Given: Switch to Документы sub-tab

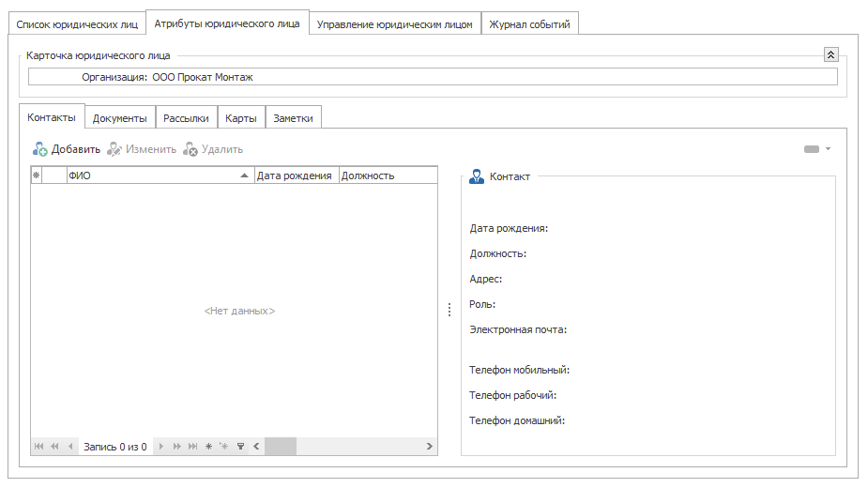Looking at the screenshot, I should pyautogui.click(x=119, y=118).
